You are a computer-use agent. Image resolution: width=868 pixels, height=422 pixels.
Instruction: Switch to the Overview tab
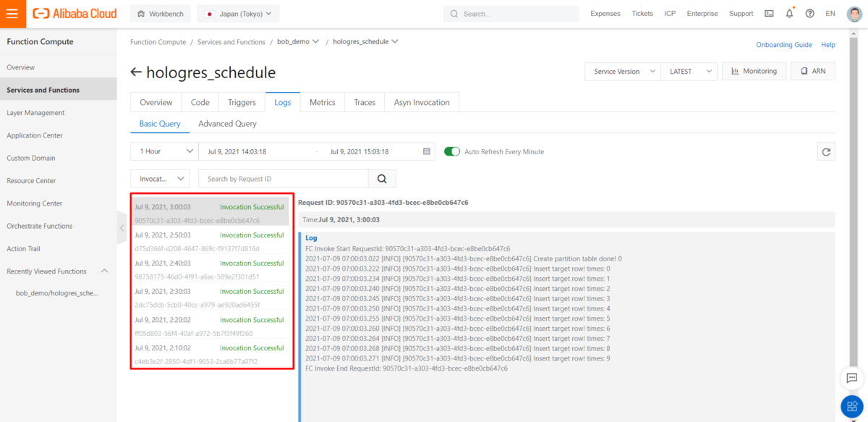[156, 102]
